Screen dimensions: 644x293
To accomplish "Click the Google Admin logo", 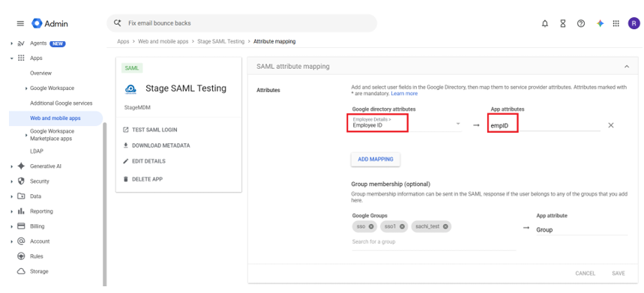I will (49, 23).
